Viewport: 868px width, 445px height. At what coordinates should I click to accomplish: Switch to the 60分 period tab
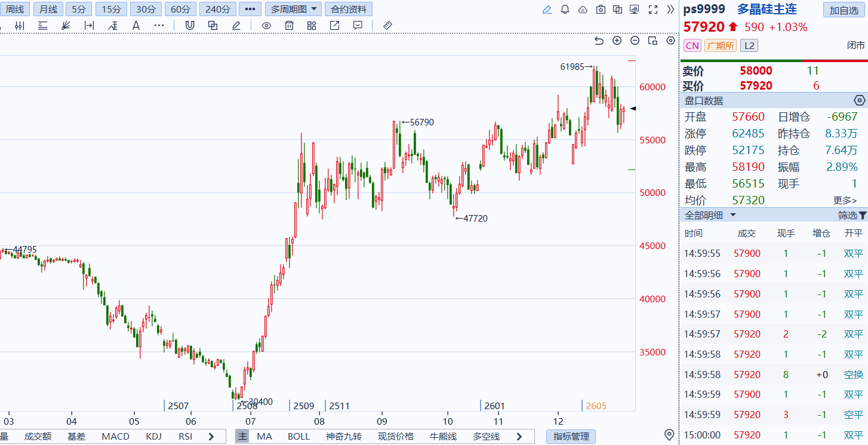[x=180, y=10]
